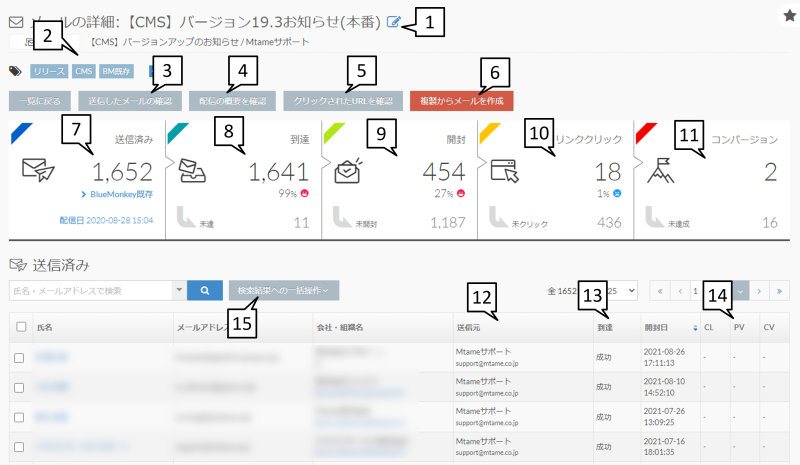Click the 複製からメールを作成 red button

[x=462, y=101]
